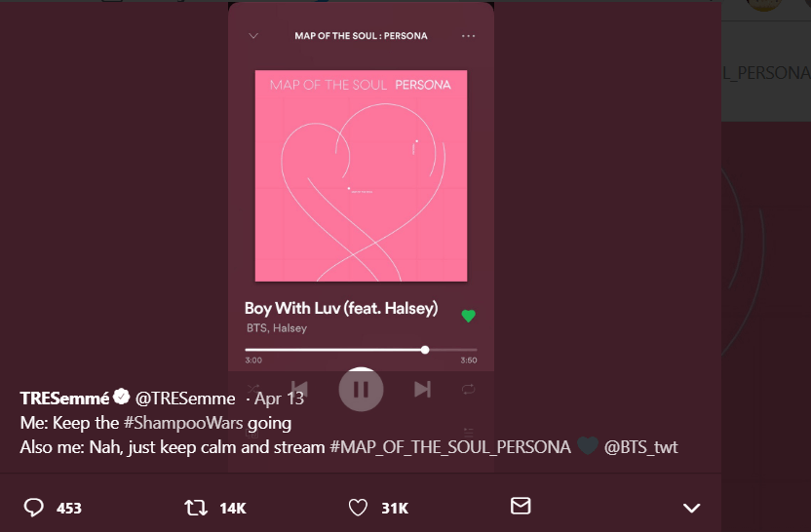
Task: Reply to the TRESemmé tweet
Action: point(34,508)
